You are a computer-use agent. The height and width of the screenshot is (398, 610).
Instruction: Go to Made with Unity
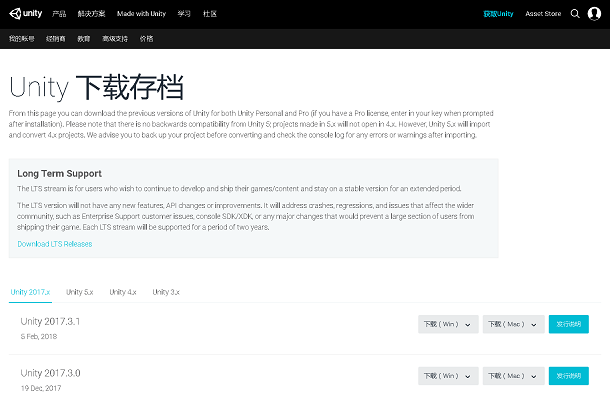[141, 14]
